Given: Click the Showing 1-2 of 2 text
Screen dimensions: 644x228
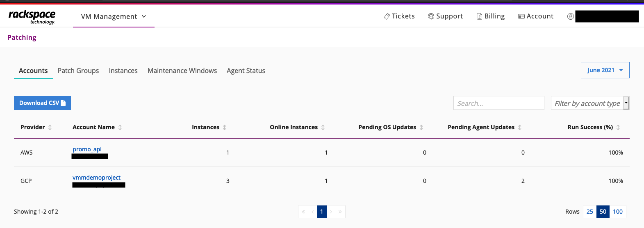Looking at the screenshot, I should coord(36,212).
